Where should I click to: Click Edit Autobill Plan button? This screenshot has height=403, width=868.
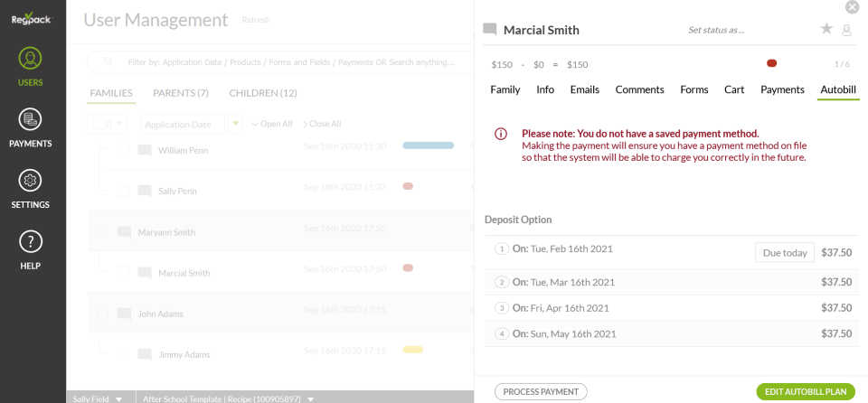pyautogui.click(x=805, y=391)
